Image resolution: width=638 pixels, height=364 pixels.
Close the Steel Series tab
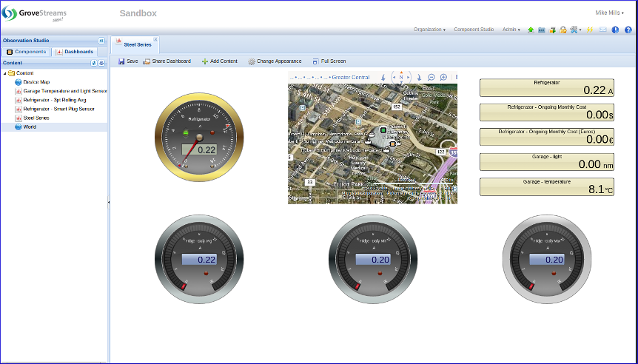(x=154, y=39)
